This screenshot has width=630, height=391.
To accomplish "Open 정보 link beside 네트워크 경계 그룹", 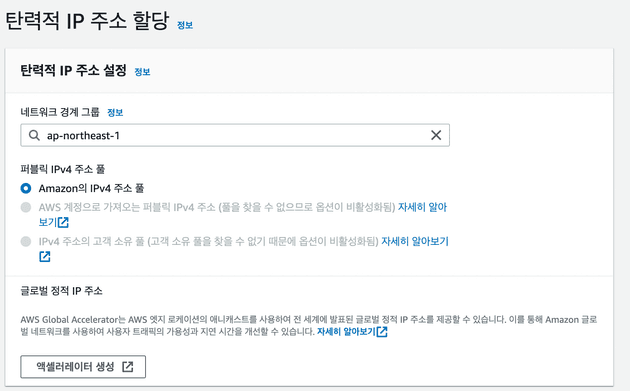I will [x=115, y=113].
